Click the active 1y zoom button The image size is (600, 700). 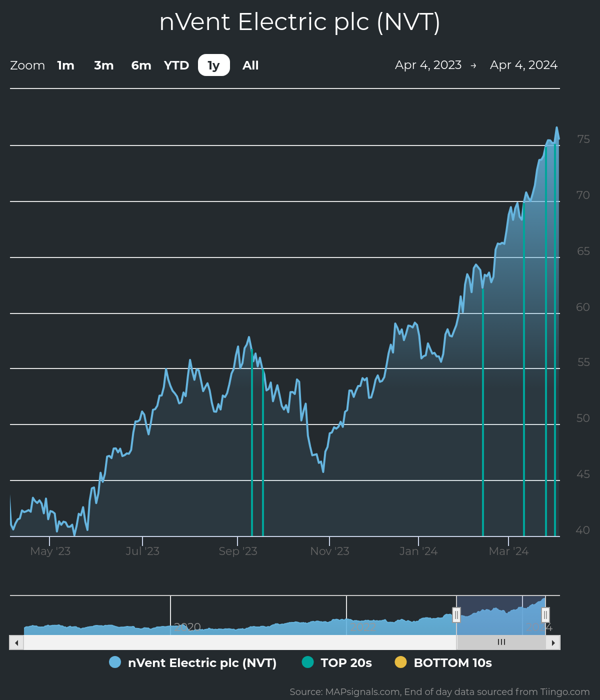pyautogui.click(x=213, y=65)
